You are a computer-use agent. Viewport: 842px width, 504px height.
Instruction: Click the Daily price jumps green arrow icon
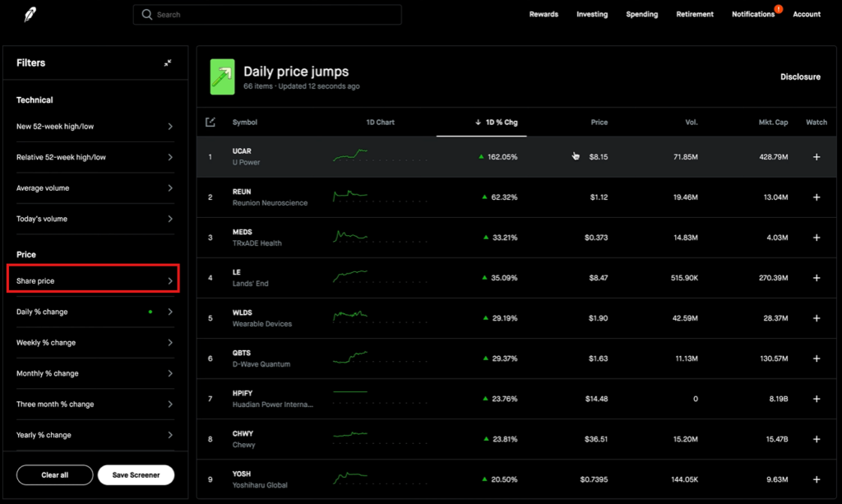tap(222, 76)
